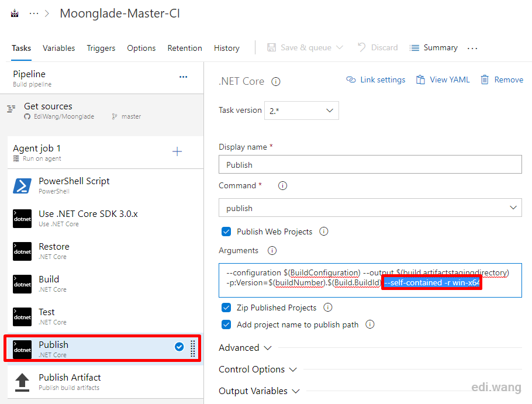Image resolution: width=532 pixels, height=404 pixels.
Task: Open the Save & queue floppy icon
Action: (271, 47)
